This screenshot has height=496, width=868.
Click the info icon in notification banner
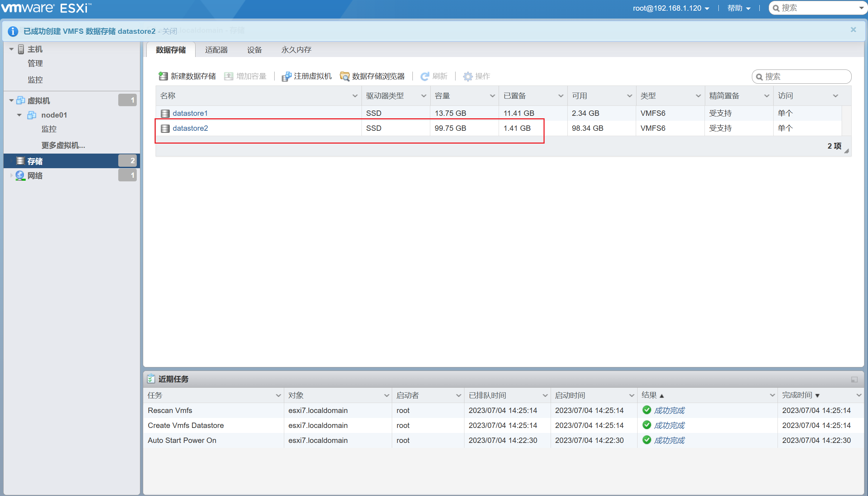point(13,31)
